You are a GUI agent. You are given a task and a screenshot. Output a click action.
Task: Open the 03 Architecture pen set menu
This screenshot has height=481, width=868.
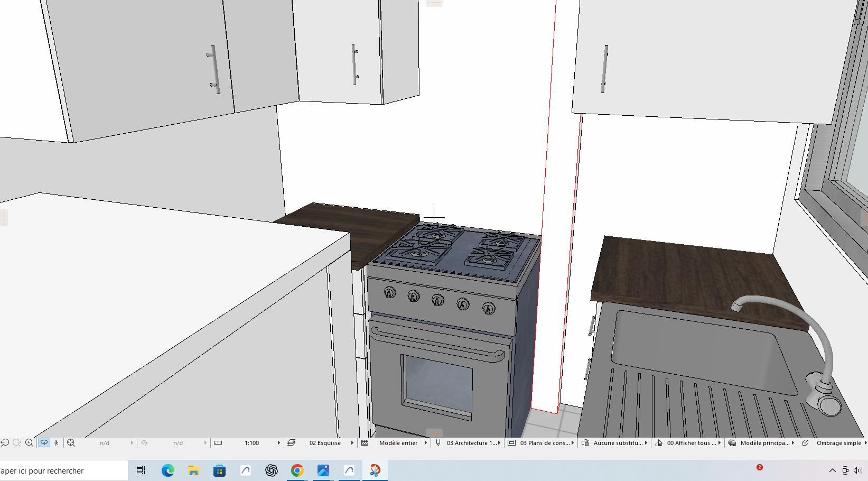(x=471, y=443)
